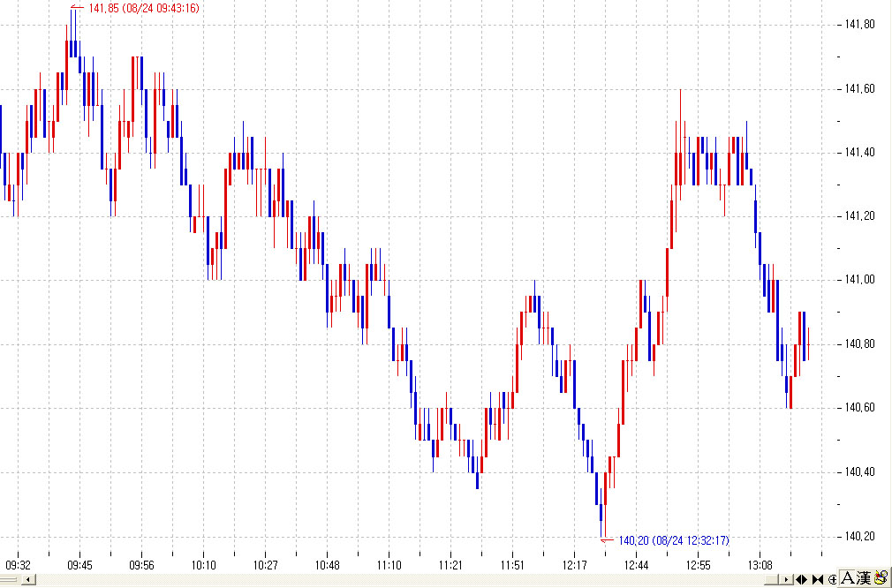Click the empty horizontal scrollbar track middle
892x588 pixels.
coord(397,580)
